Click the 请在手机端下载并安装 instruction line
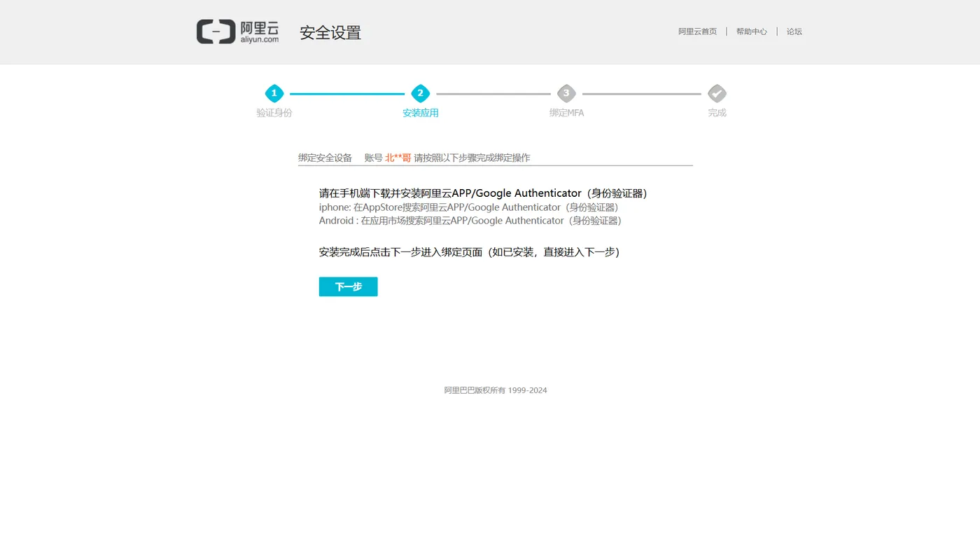Screen dimensions: 980x552 [483, 193]
